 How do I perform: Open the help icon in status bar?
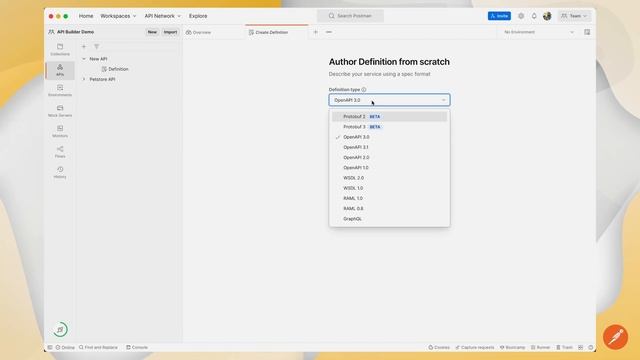pyautogui.click(x=591, y=347)
